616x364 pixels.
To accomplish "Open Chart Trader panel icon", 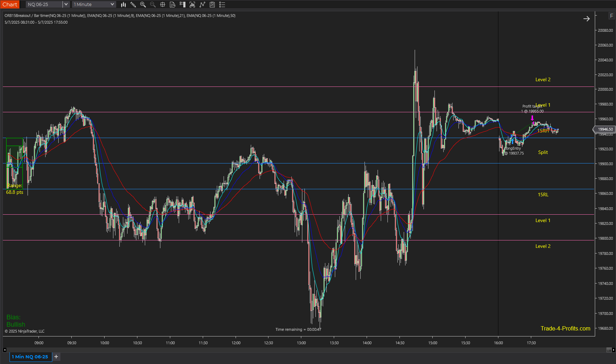I will point(183,5).
